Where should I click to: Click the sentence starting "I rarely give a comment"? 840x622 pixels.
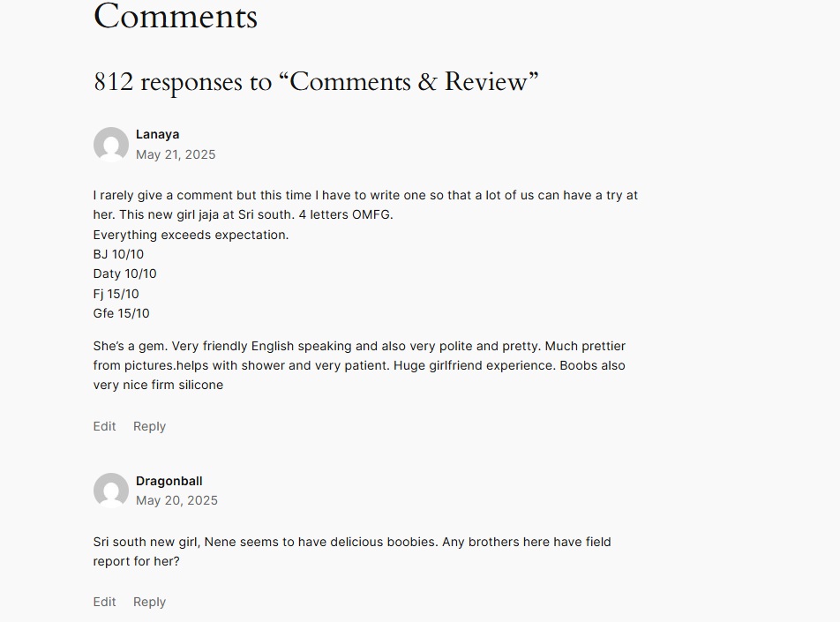click(365, 205)
